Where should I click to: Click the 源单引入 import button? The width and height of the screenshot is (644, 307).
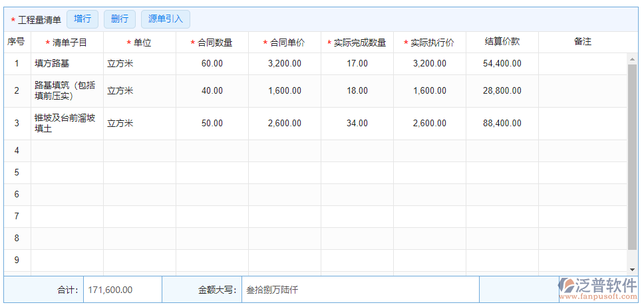coord(166,19)
